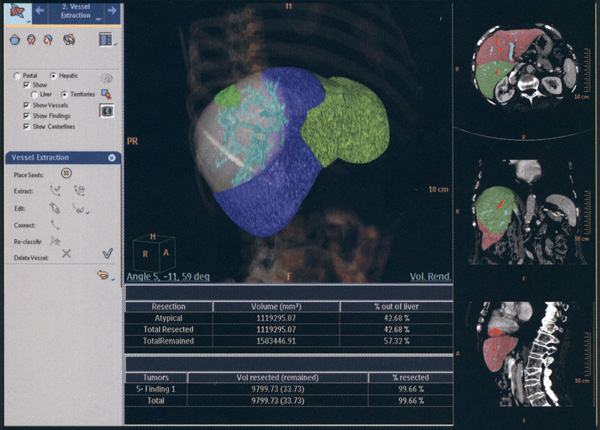Click the Edit eraser icon

click(55, 208)
